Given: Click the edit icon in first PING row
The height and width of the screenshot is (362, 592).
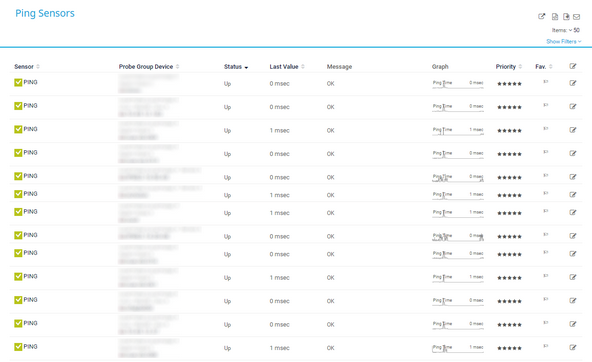Looking at the screenshot, I should [x=573, y=83].
